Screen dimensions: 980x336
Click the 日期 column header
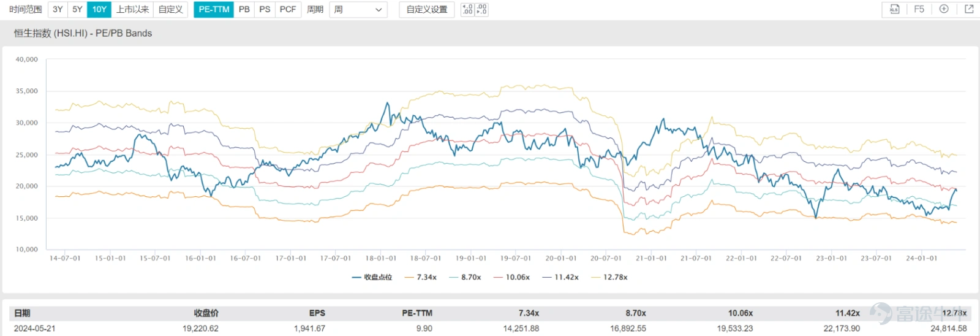coord(22,313)
